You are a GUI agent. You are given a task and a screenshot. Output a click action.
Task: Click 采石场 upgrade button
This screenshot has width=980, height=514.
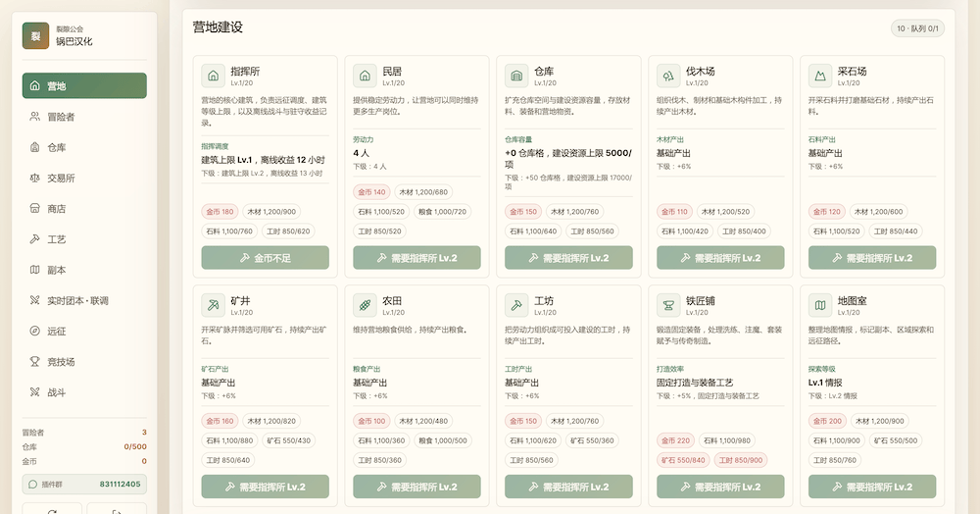pos(872,258)
